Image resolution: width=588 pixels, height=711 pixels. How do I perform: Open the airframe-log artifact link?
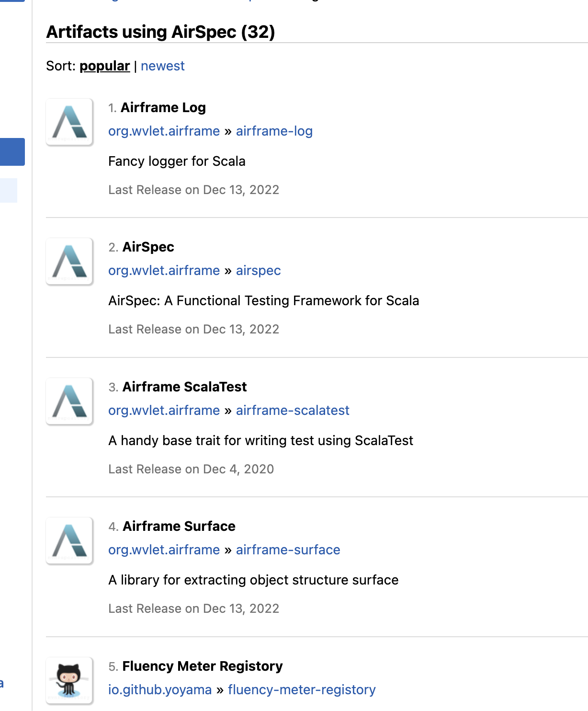274,131
